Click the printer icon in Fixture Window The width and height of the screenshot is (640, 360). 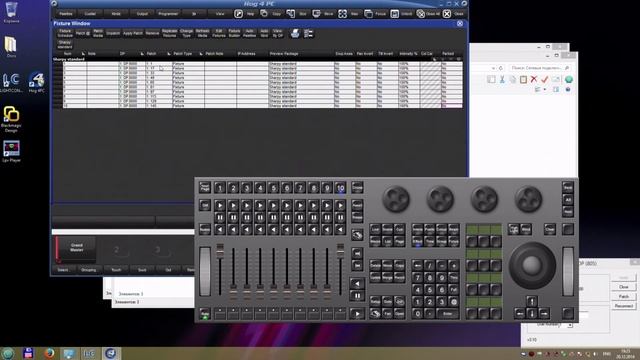295,33
